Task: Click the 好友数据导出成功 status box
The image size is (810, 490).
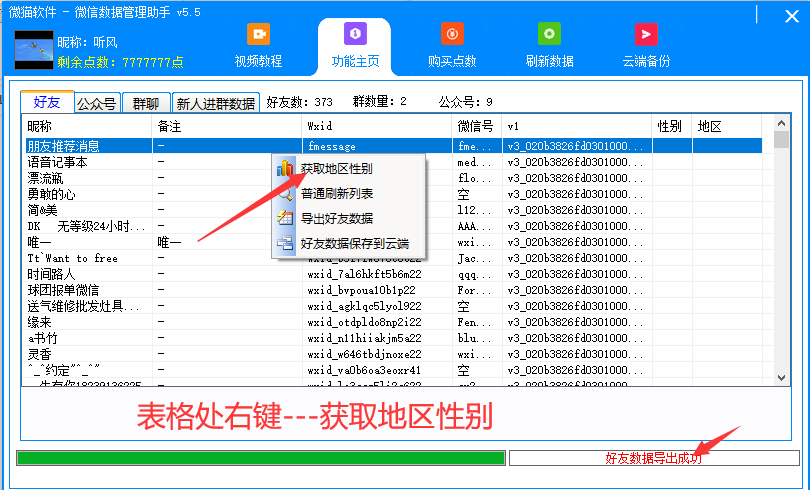Action: pyautogui.click(x=654, y=457)
